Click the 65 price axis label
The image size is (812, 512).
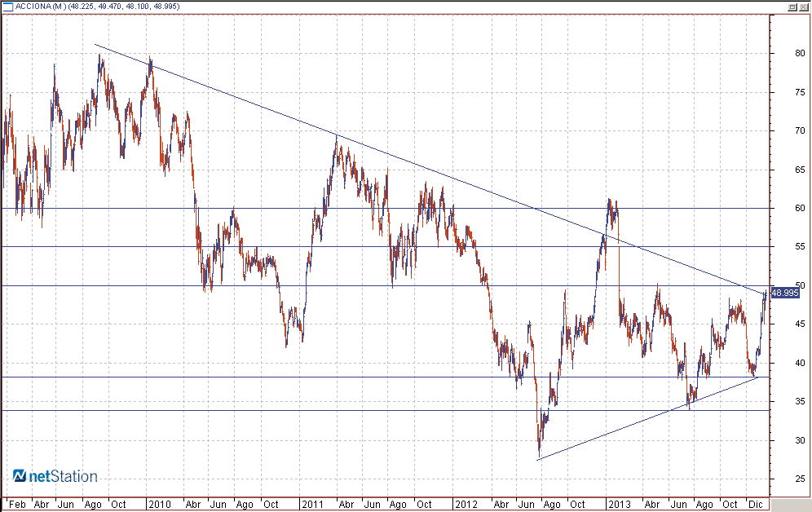point(800,170)
